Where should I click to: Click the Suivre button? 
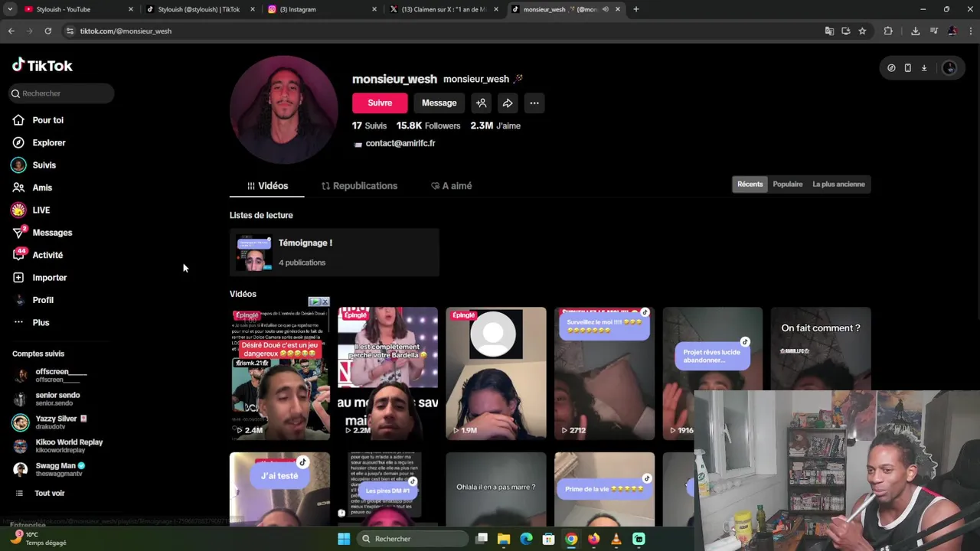click(380, 103)
